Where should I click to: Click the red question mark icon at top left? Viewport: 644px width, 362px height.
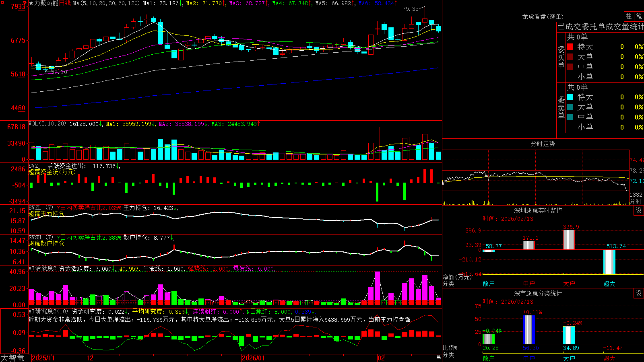(25, 3)
